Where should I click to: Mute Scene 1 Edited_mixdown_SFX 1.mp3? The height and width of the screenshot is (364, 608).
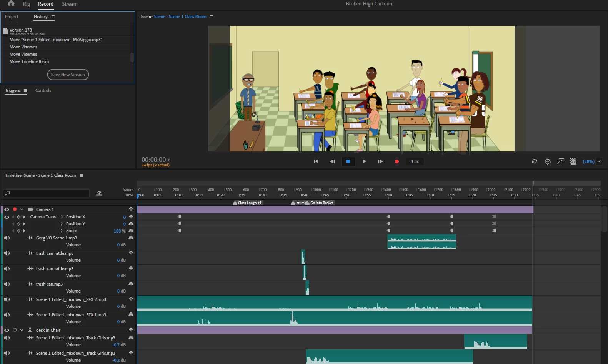pos(7,315)
